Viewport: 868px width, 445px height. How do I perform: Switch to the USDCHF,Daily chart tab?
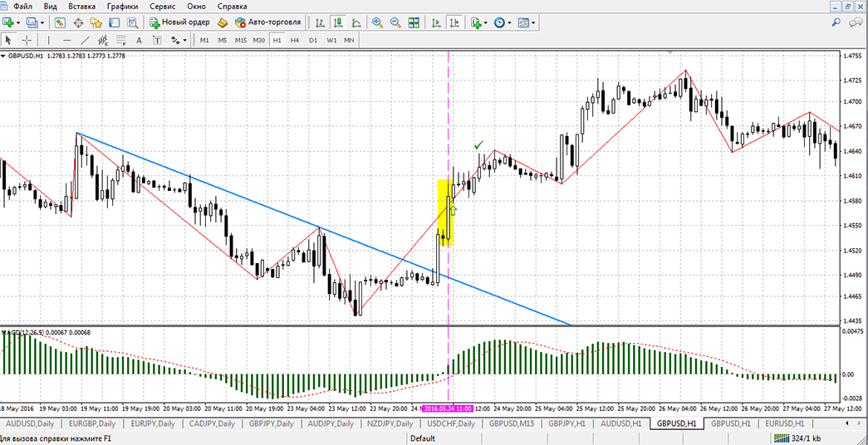pos(451,423)
